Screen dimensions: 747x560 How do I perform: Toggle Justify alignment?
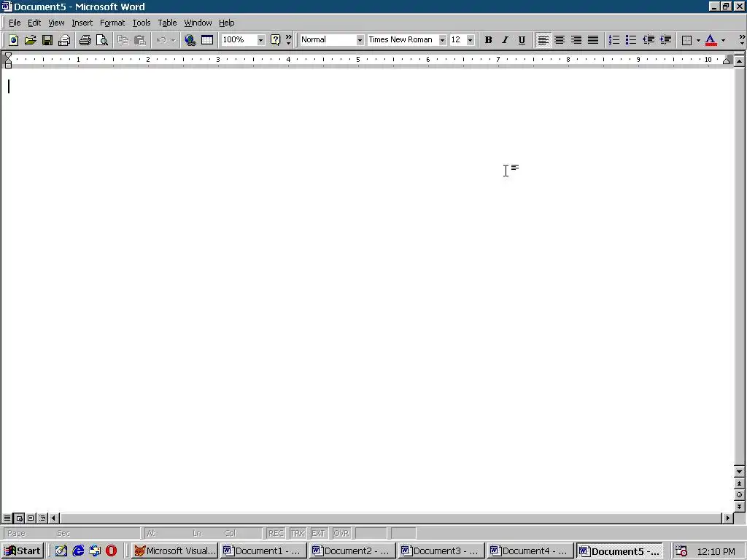pos(593,40)
